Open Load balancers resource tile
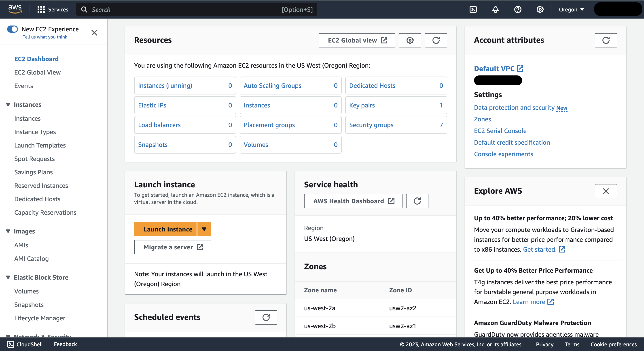 click(x=185, y=125)
